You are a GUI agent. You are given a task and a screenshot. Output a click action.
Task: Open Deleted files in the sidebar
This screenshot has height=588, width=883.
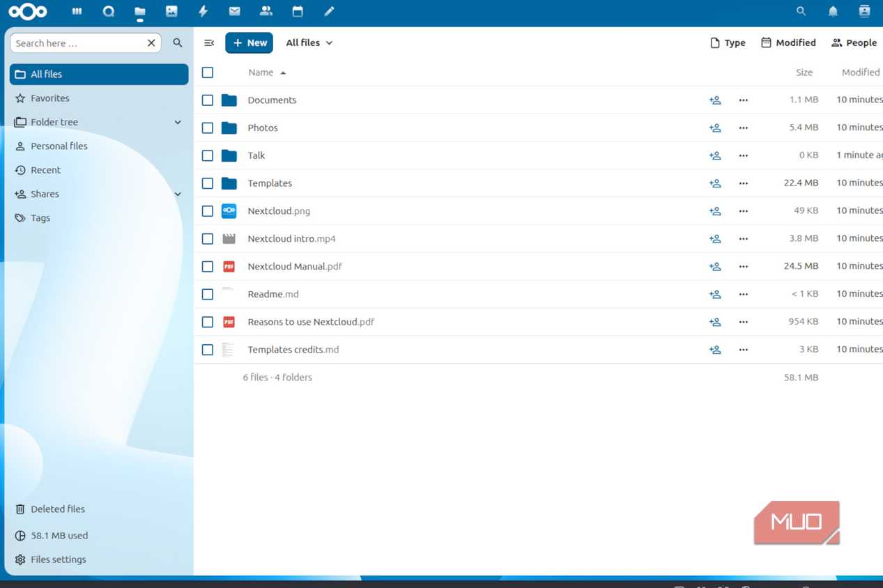tap(99, 509)
